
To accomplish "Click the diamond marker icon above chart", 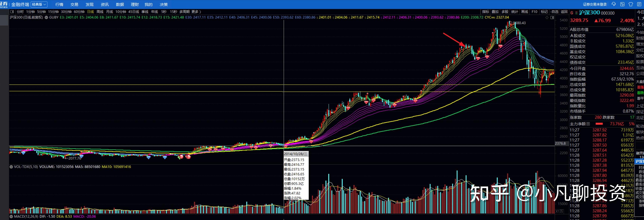I will pos(547,17).
